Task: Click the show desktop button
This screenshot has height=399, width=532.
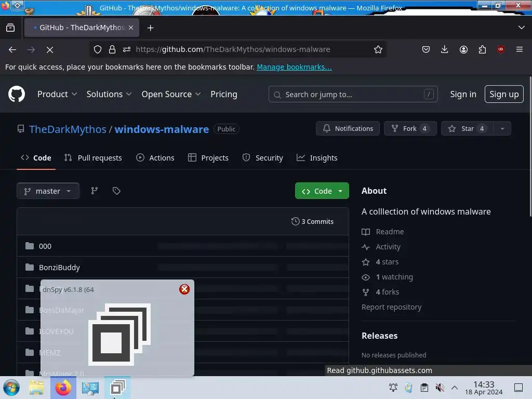Action: point(518,388)
